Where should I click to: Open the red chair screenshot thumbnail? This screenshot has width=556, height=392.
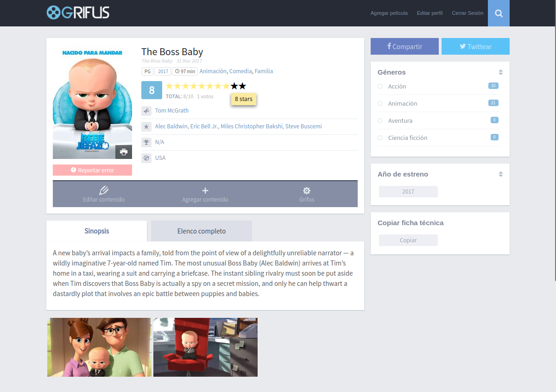[205, 347]
